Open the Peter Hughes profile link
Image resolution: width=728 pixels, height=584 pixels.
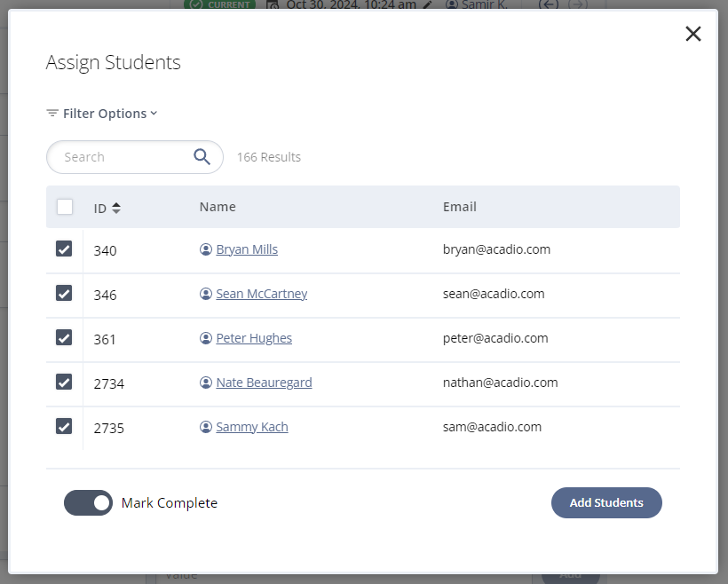pyautogui.click(x=254, y=338)
